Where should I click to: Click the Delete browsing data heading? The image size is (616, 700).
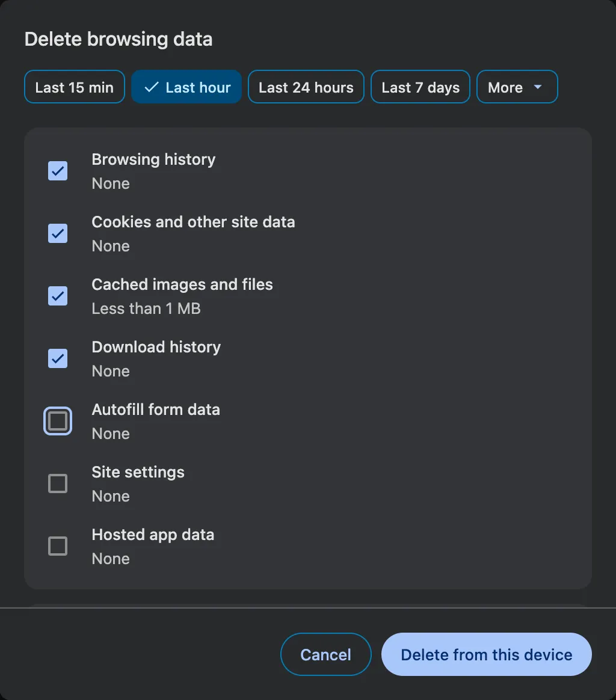point(119,39)
